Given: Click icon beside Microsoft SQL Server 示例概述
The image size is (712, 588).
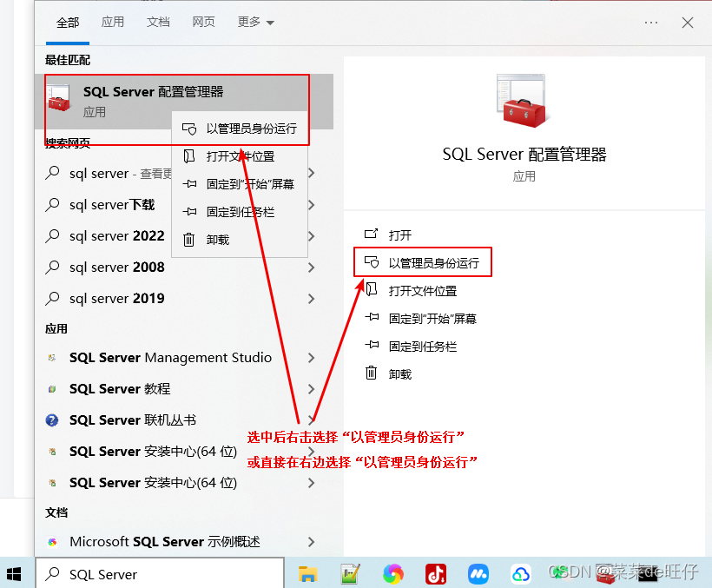Looking at the screenshot, I should [52, 542].
